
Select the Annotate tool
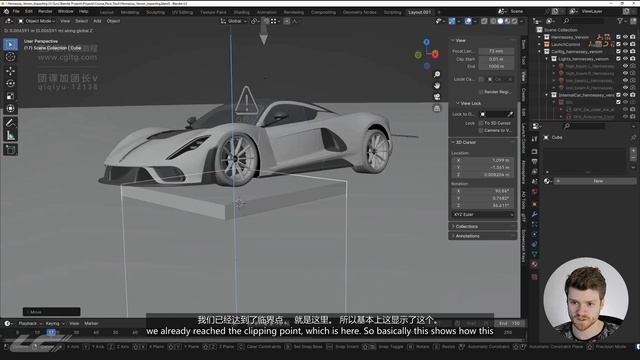point(11,122)
